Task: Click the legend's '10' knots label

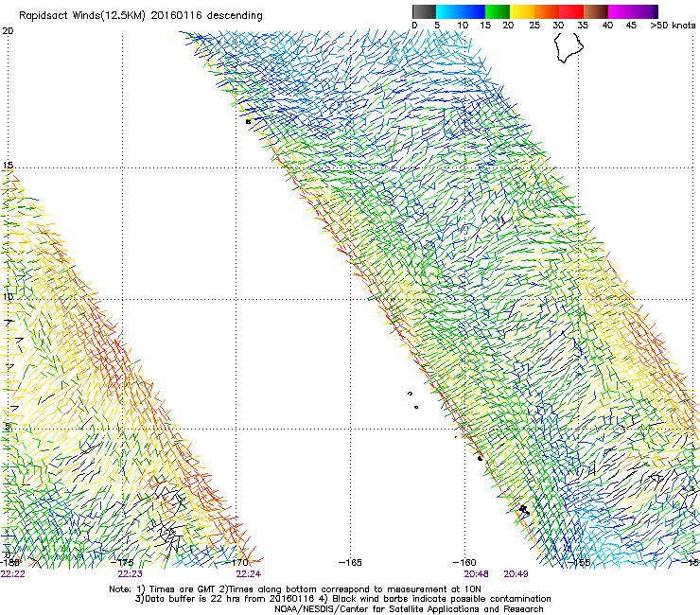Action: tap(463, 26)
